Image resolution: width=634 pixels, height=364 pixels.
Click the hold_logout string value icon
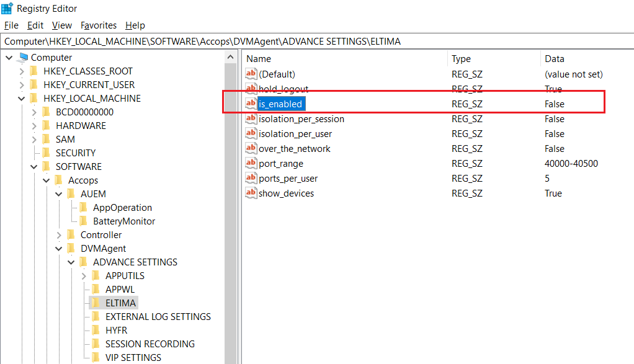(x=251, y=89)
